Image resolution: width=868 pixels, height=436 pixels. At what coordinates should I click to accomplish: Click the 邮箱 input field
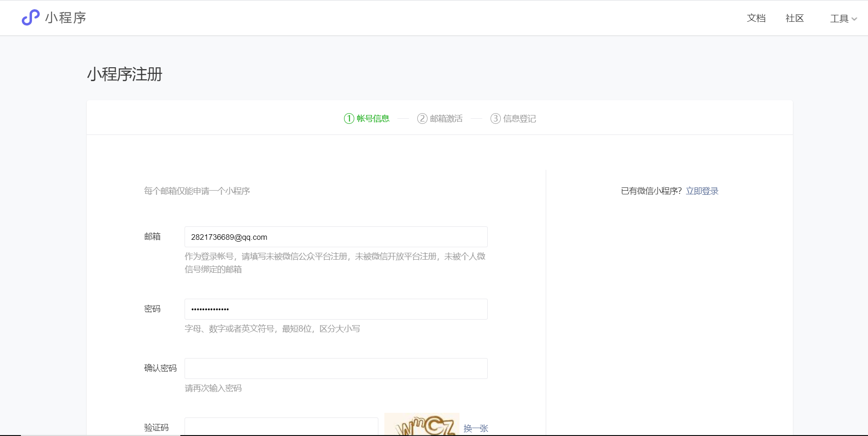[x=336, y=237]
